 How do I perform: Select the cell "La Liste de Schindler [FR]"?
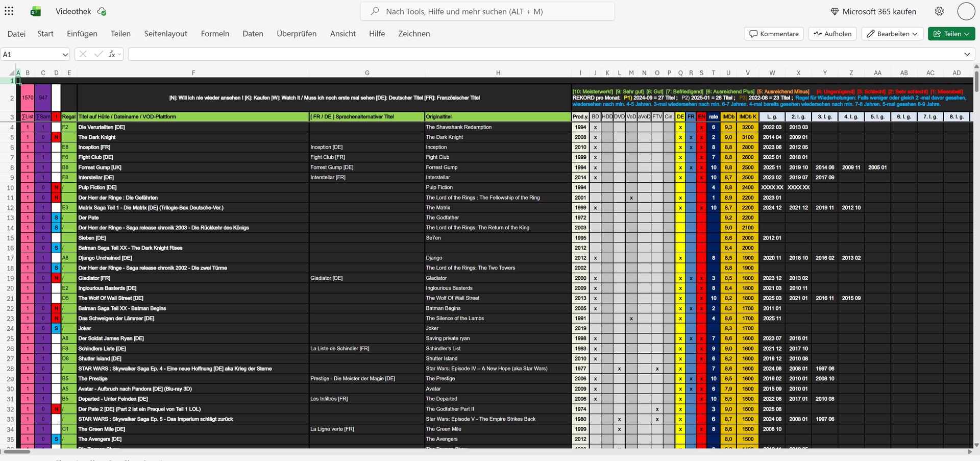[x=367, y=349]
